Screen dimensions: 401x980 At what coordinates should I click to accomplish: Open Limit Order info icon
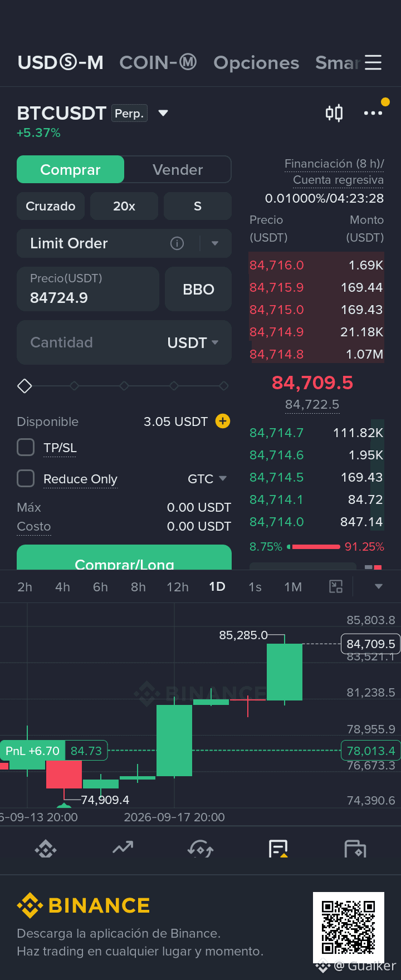[x=177, y=243]
